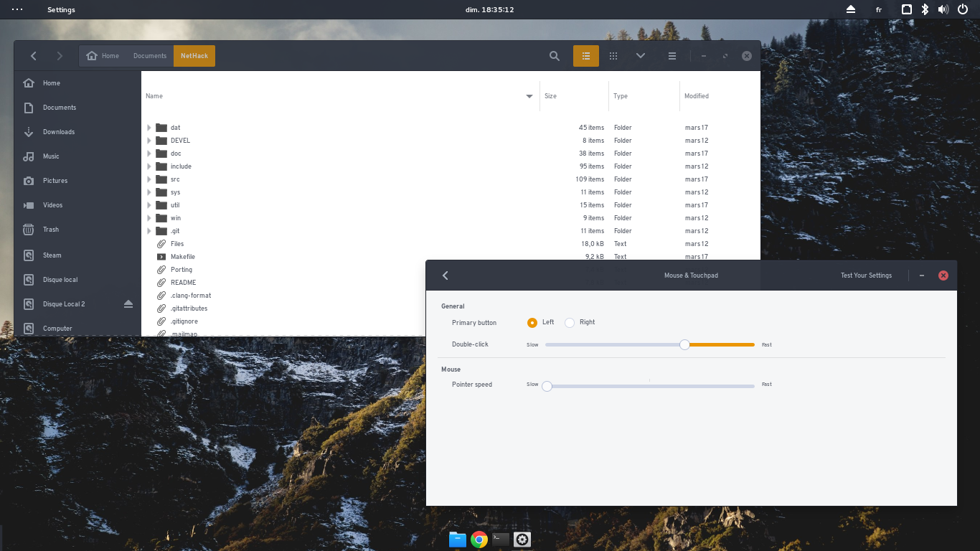980x551 pixels.
Task: Open Home from the path bar
Action: [x=103, y=55]
